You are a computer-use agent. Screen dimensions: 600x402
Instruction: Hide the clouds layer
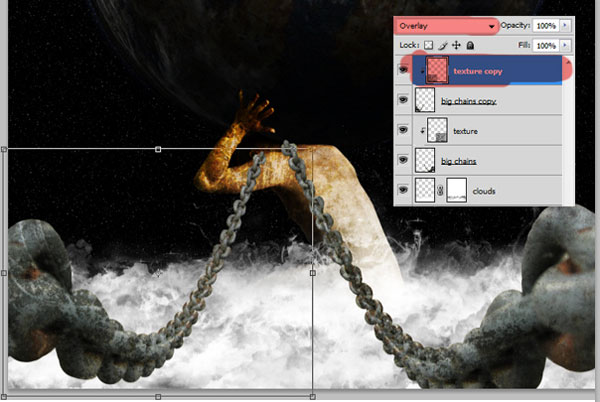[x=403, y=190]
